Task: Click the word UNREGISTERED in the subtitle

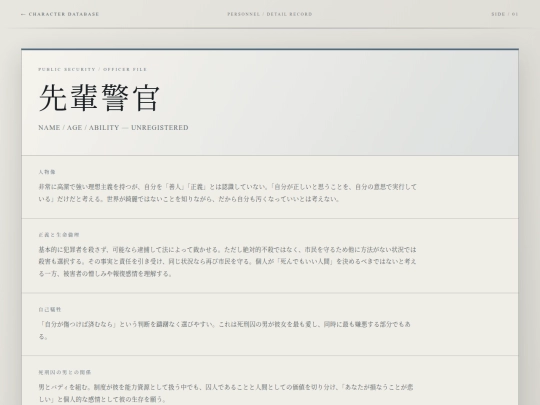Action: [x=160, y=127]
